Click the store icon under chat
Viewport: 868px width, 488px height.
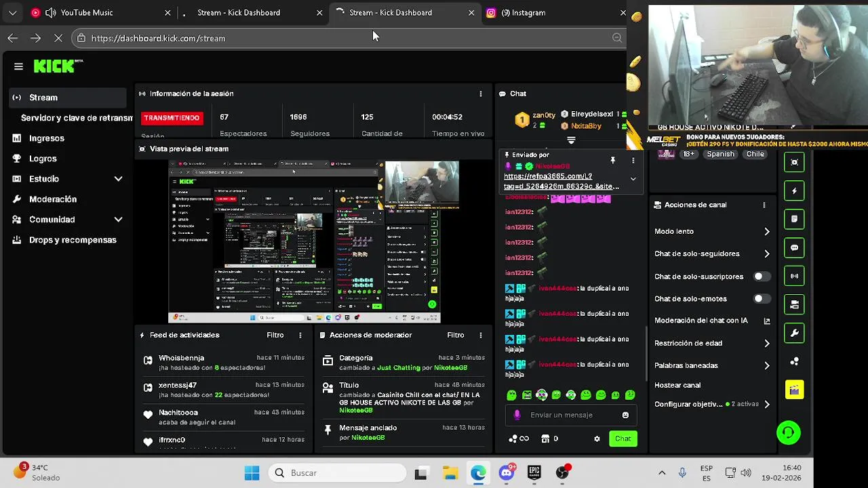pyautogui.click(x=545, y=439)
